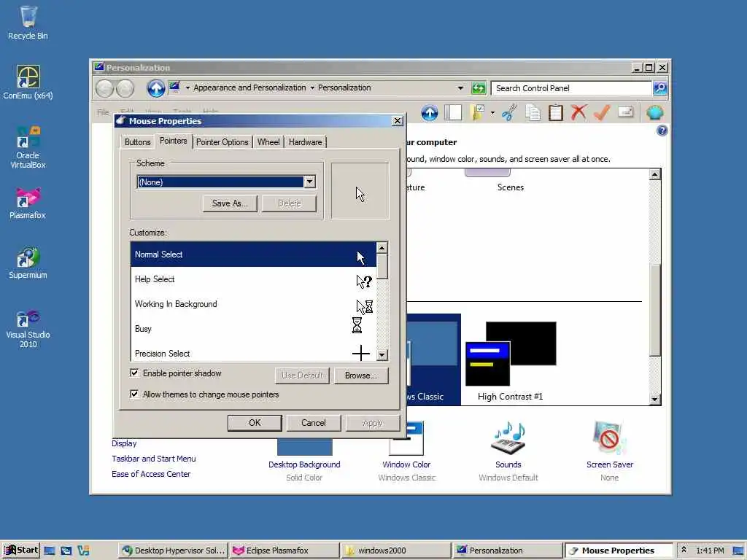Click the search magnifier icon
This screenshot has height=560, width=747.
pos(659,88)
